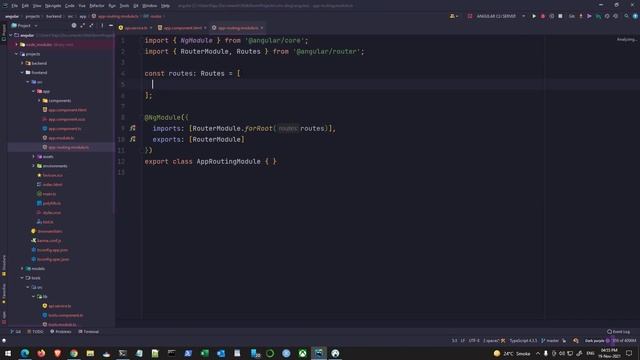Click the master Git branch widget

pyautogui.click(x=550, y=340)
